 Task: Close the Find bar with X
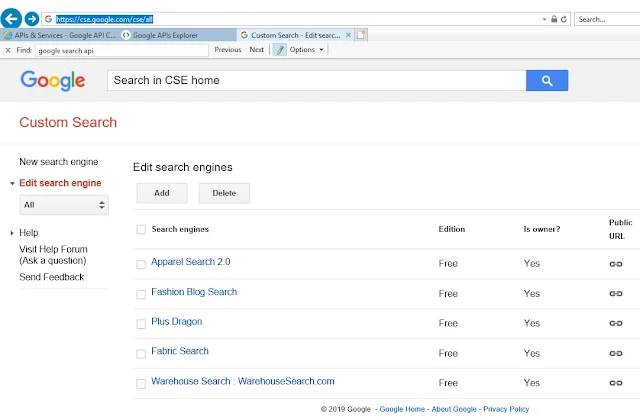point(8,50)
